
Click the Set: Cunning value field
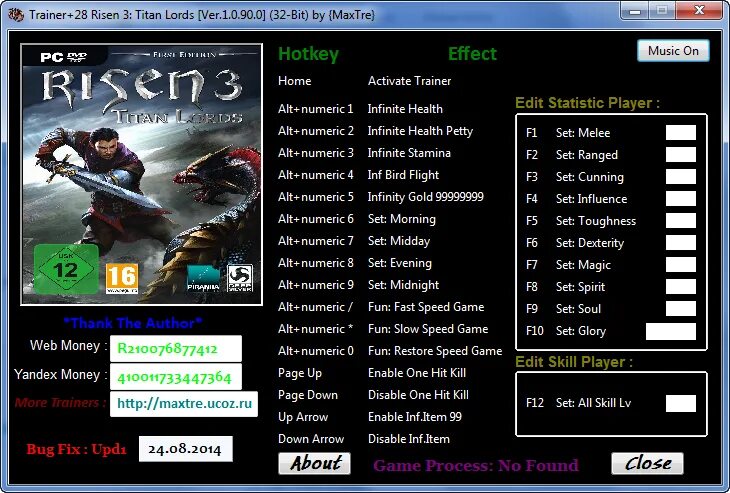[x=681, y=176]
